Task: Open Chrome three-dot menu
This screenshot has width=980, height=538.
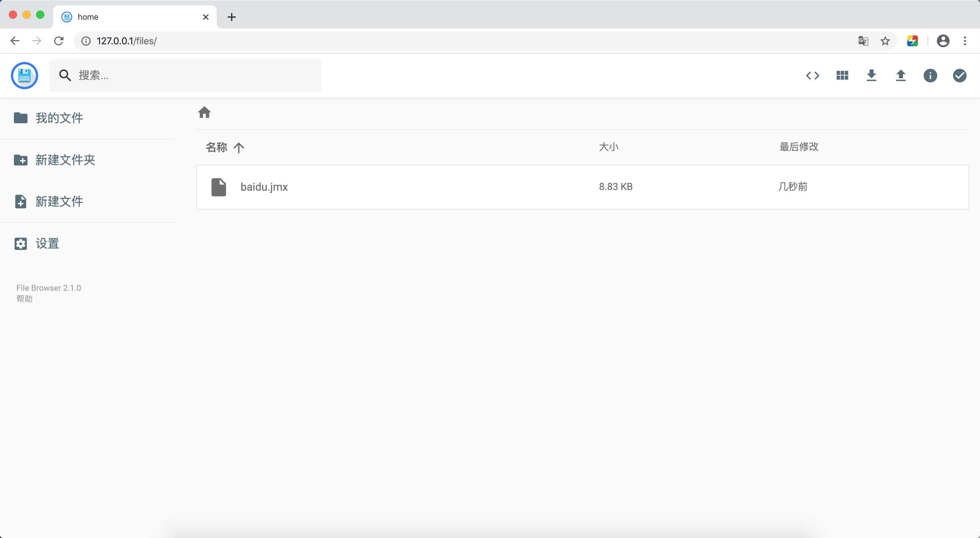Action: click(965, 41)
